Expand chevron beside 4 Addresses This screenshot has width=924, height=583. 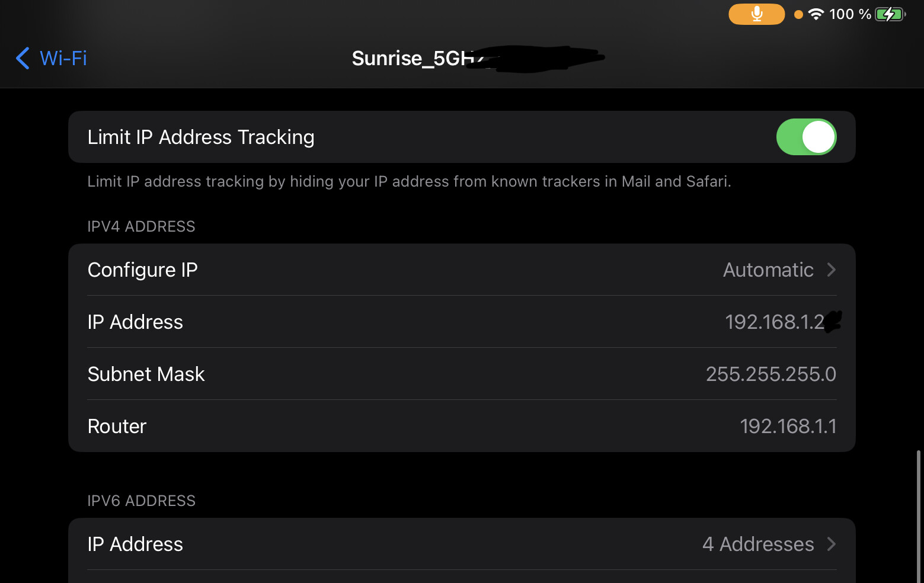tap(831, 544)
